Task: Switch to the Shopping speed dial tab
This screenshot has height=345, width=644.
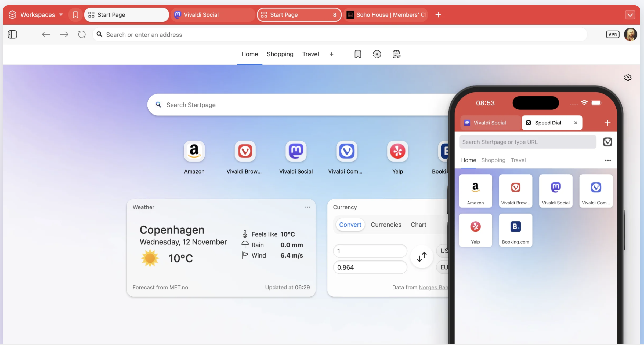Action: tap(280, 54)
